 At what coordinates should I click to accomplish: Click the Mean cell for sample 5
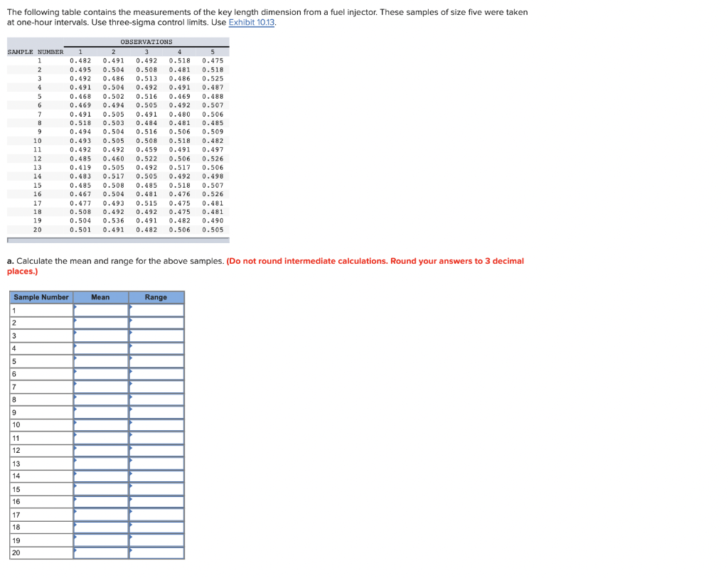point(100,361)
